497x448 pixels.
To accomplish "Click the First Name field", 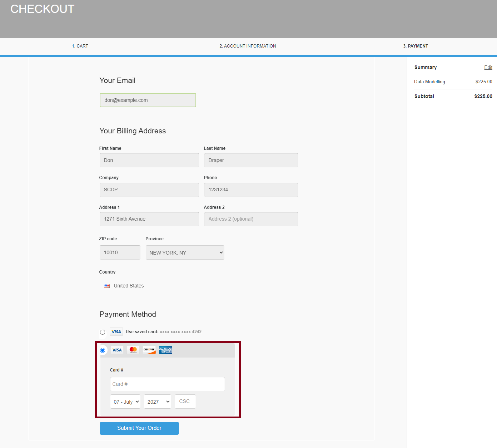I will (149, 160).
